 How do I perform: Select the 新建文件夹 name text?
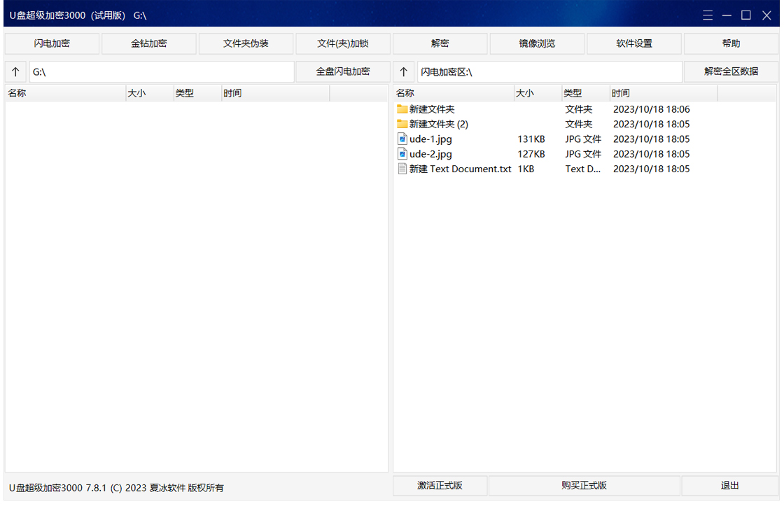click(432, 109)
